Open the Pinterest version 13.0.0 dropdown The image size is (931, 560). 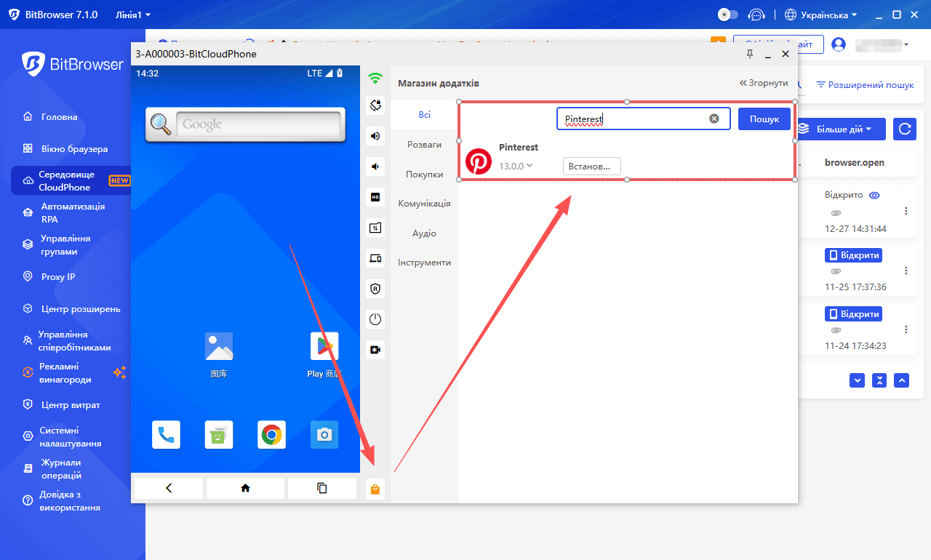pos(516,166)
